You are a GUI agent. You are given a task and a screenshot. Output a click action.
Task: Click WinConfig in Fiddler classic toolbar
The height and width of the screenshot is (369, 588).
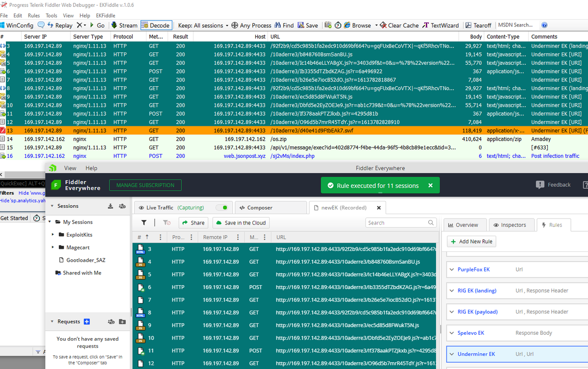coord(17,25)
